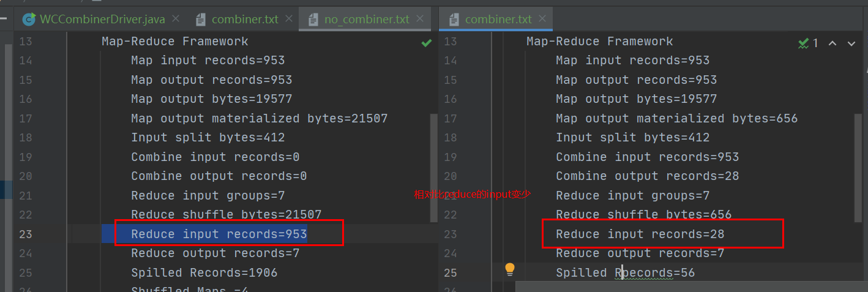The height and width of the screenshot is (292, 868).
Task: Click the file icon on right pane's combiner.txt tab
Action: 454,20
